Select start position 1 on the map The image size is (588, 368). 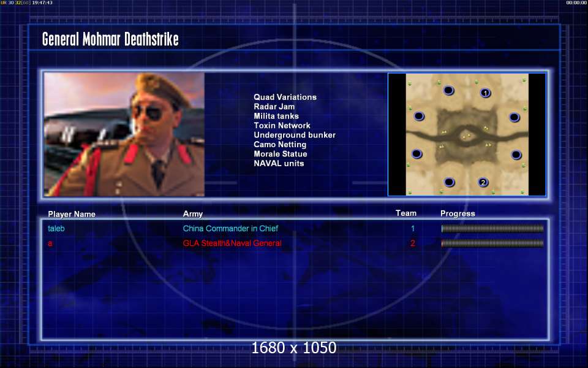pos(485,93)
